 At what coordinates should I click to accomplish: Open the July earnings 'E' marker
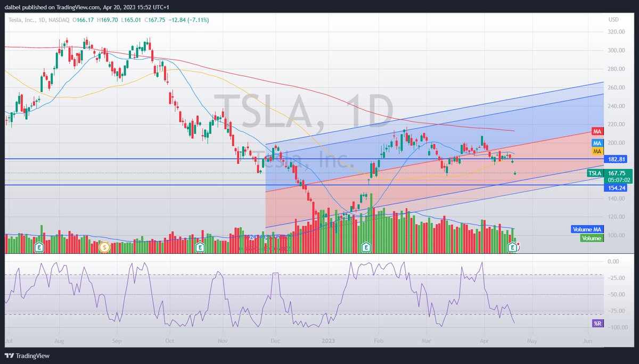[38, 247]
